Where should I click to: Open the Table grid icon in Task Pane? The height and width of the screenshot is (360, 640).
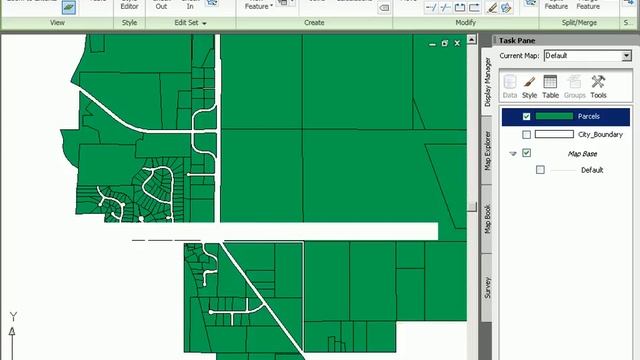(x=550, y=86)
